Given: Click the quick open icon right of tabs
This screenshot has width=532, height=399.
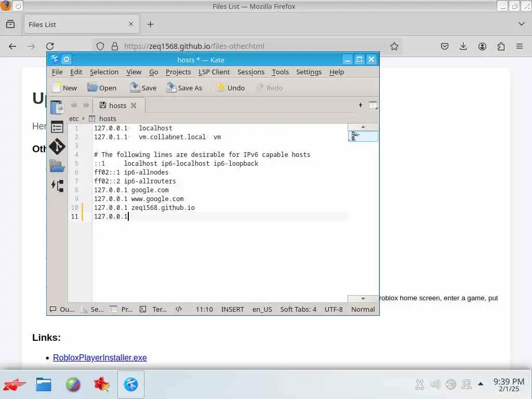Looking at the screenshot, I should pos(361,105).
